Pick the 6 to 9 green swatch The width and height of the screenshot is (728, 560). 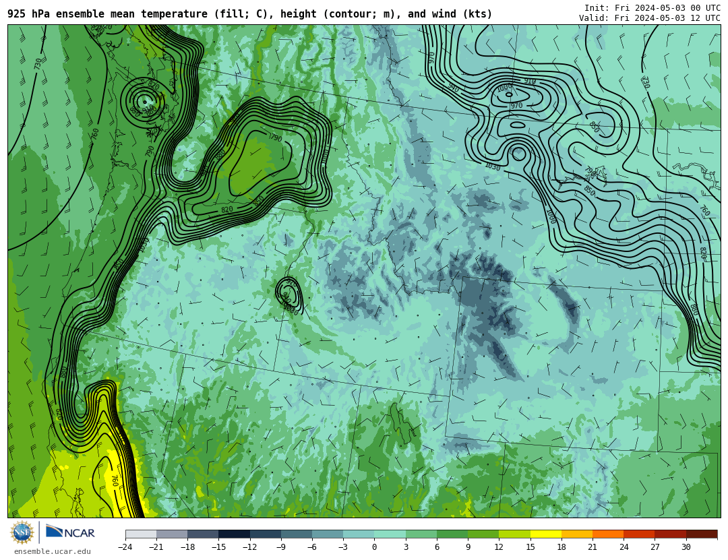tap(452, 534)
